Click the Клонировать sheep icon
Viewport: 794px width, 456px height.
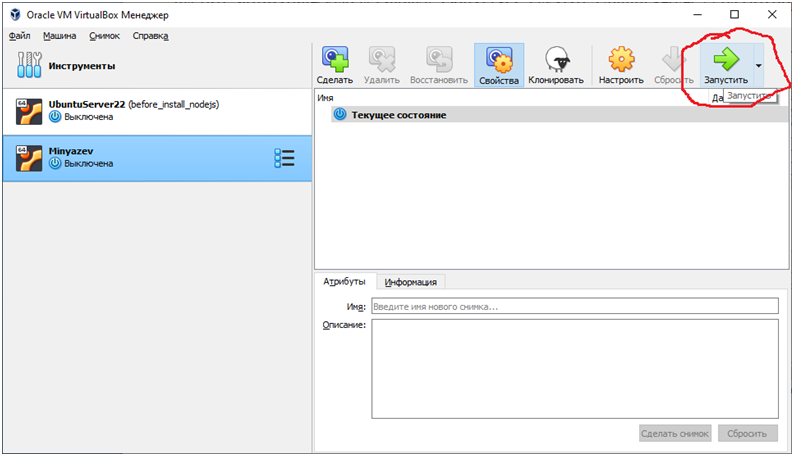click(x=557, y=60)
